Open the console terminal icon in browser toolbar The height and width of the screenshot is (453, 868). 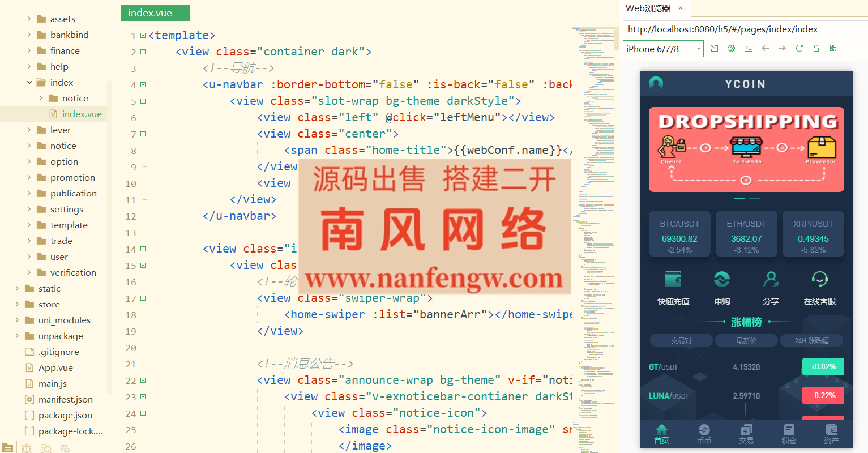click(748, 49)
